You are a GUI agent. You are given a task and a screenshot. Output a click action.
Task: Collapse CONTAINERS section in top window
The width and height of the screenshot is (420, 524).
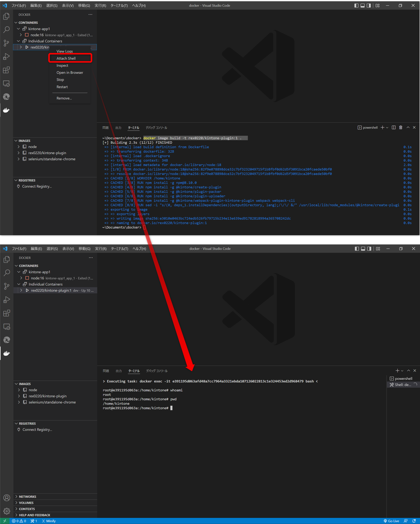coord(55,23)
